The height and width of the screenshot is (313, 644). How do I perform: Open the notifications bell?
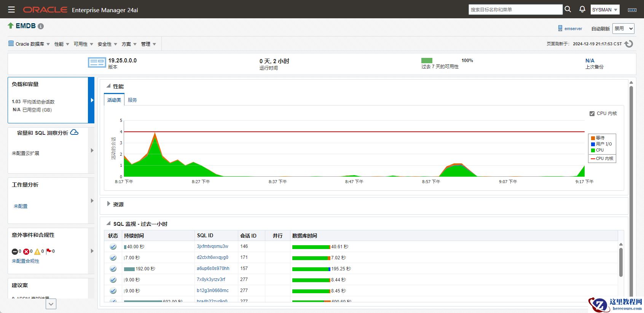click(x=582, y=9)
